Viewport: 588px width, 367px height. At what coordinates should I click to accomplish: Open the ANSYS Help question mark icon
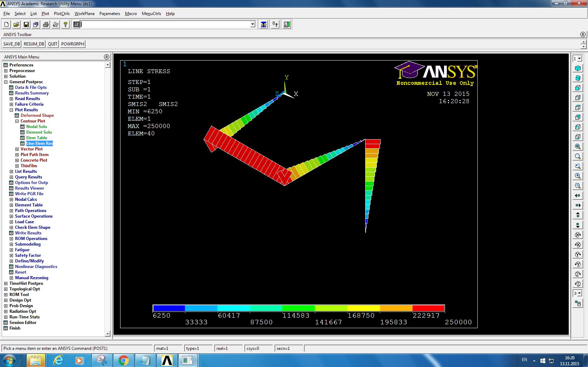coord(65,24)
